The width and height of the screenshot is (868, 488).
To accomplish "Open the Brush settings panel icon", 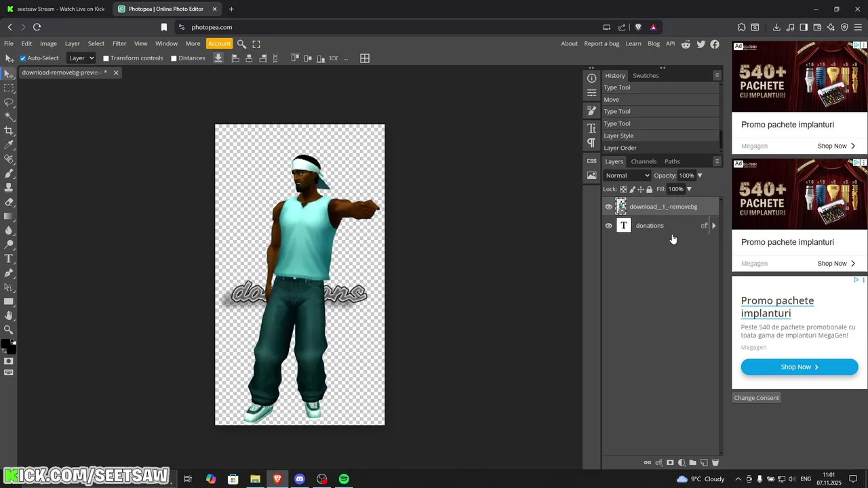I will point(592,110).
